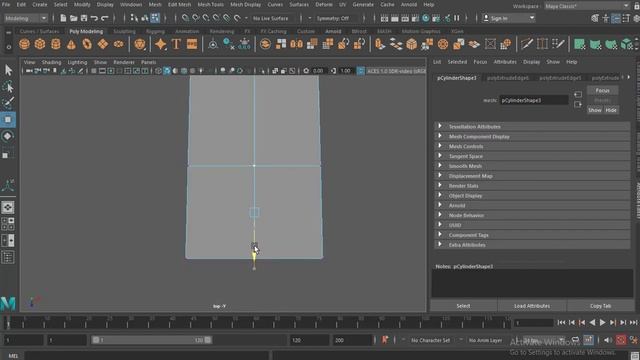
Task: Open the Deform menu
Action: (x=324, y=4)
